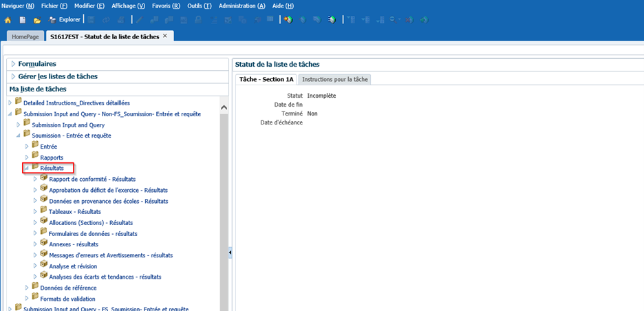Image resolution: width=644 pixels, height=311 pixels.
Task: Switch to the HomePage tab
Action: click(x=24, y=36)
